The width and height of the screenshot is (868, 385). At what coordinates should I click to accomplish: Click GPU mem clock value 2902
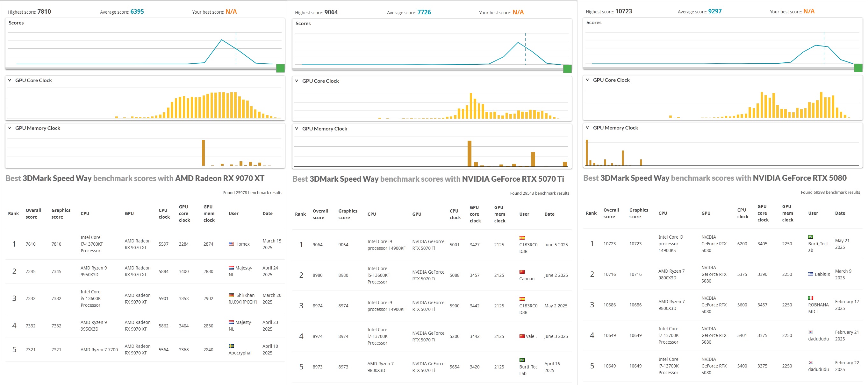pyautogui.click(x=208, y=298)
